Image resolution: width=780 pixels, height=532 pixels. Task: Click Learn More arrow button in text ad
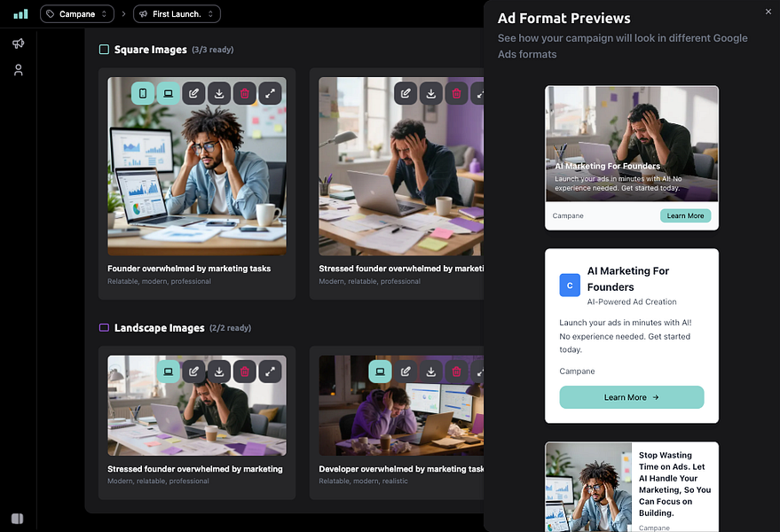(x=631, y=397)
